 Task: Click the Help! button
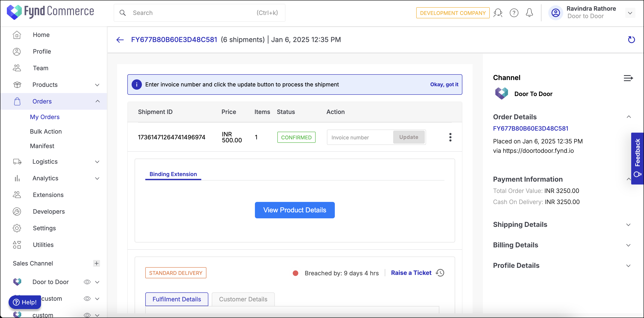(x=25, y=302)
